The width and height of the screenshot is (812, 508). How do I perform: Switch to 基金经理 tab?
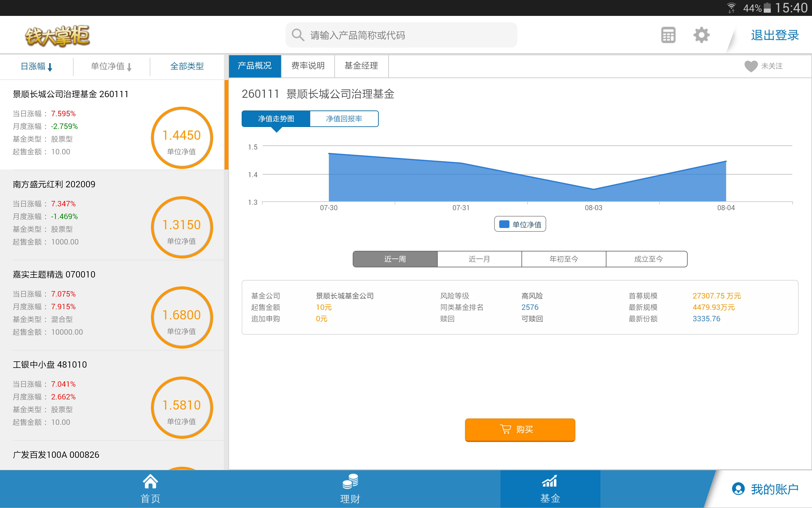[361, 66]
